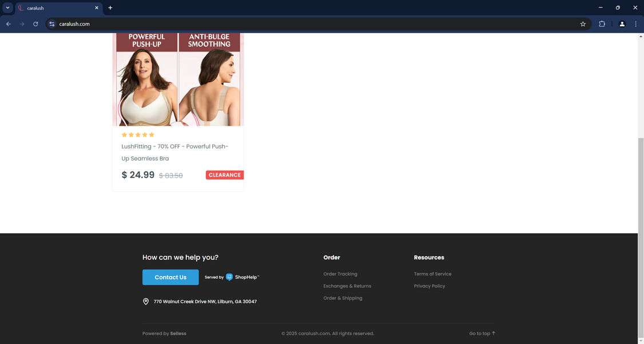This screenshot has width=644, height=344.
Task: Restore down the browser window
Action: [618, 7]
